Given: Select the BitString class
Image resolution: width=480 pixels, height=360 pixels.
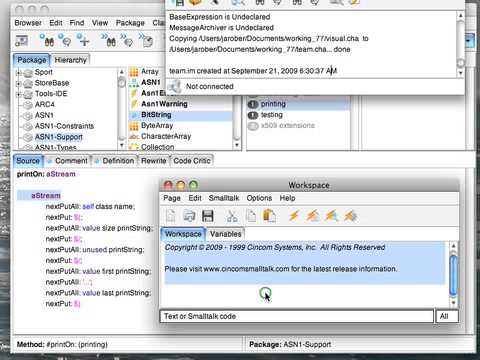Looking at the screenshot, I should pyautogui.click(x=156, y=115).
